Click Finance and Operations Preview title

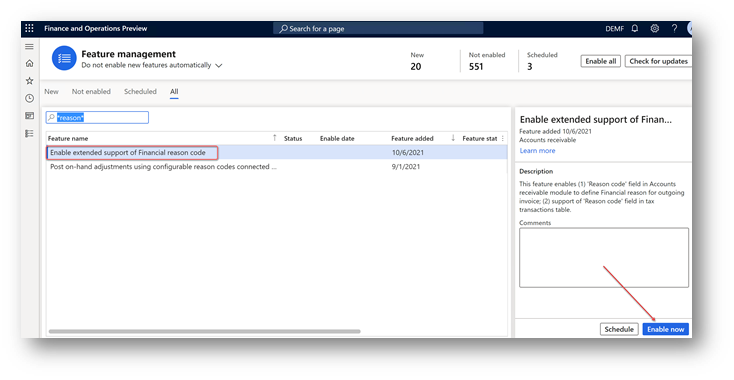pos(95,29)
